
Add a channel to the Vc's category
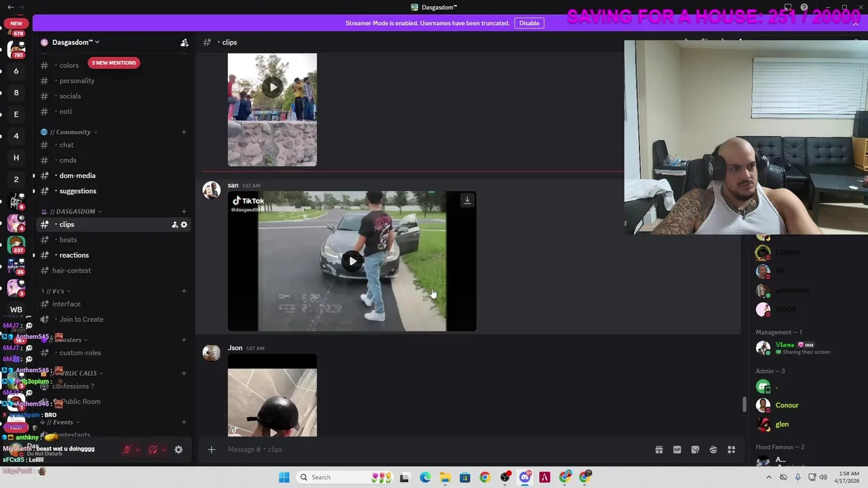(x=184, y=291)
